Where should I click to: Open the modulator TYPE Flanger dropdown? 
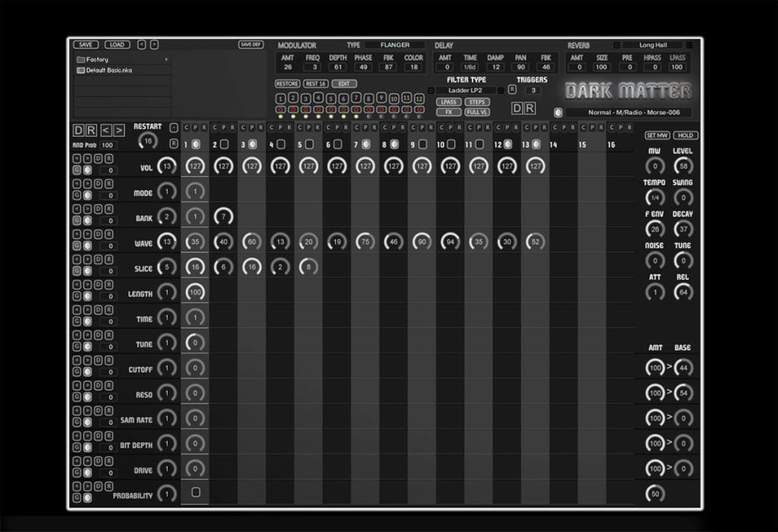395,45
